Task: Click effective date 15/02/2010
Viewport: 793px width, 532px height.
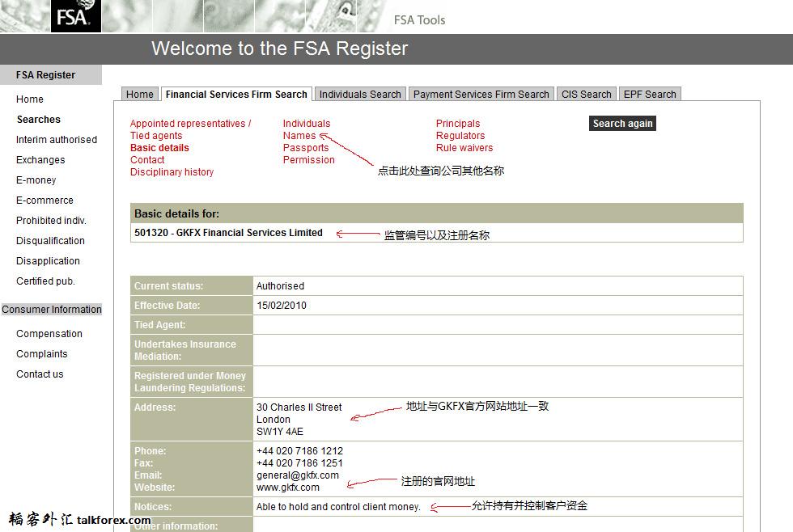Action: coord(282,305)
